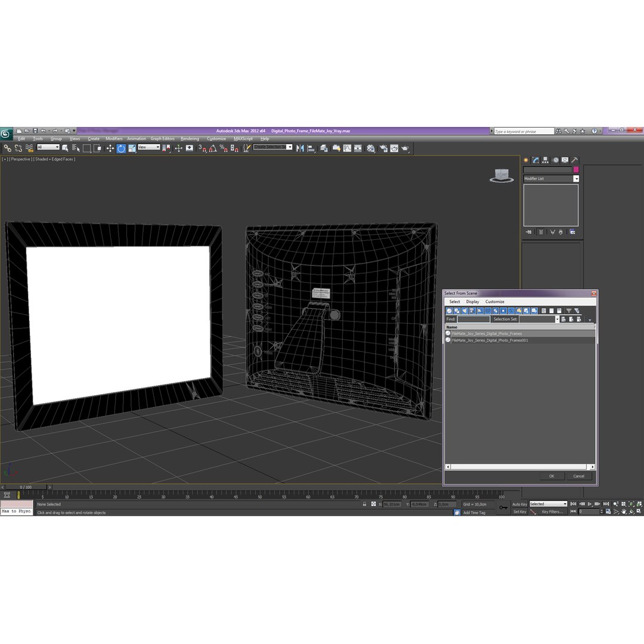Click the magenta object color swatch
The width and height of the screenshot is (644, 644).
[576, 169]
